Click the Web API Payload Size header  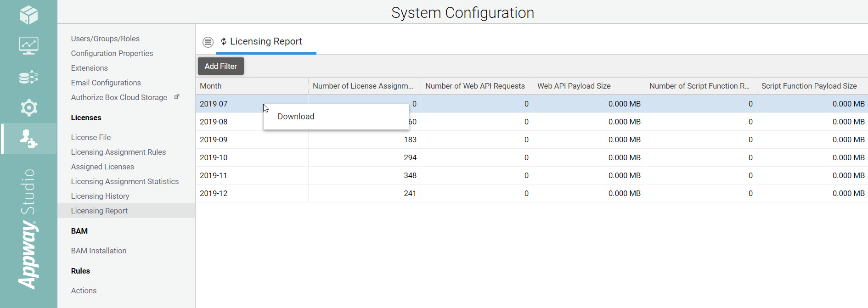(574, 86)
